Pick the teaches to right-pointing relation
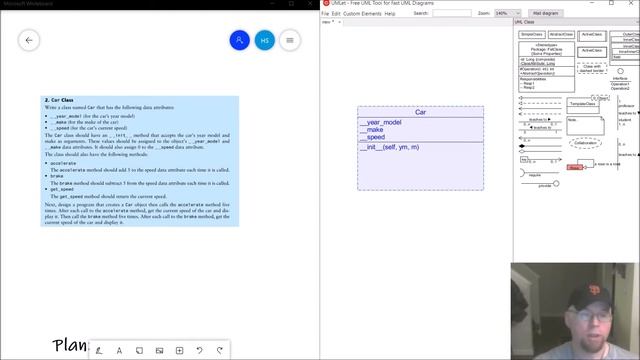The height and width of the screenshot is (360, 640). pos(540,121)
